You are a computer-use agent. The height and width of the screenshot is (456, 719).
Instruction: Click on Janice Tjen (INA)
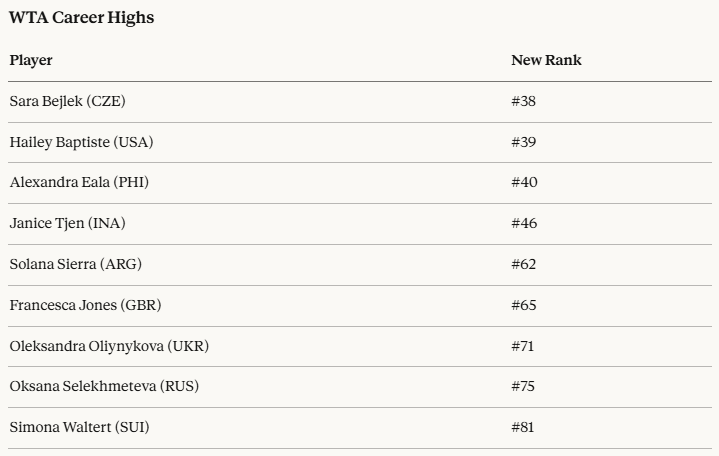[67, 223]
